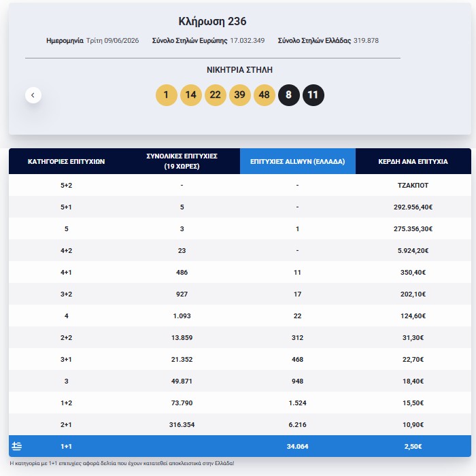This screenshot has height=476, width=476.
Task: Click prize amount 18,40€
Action: point(413,381)
